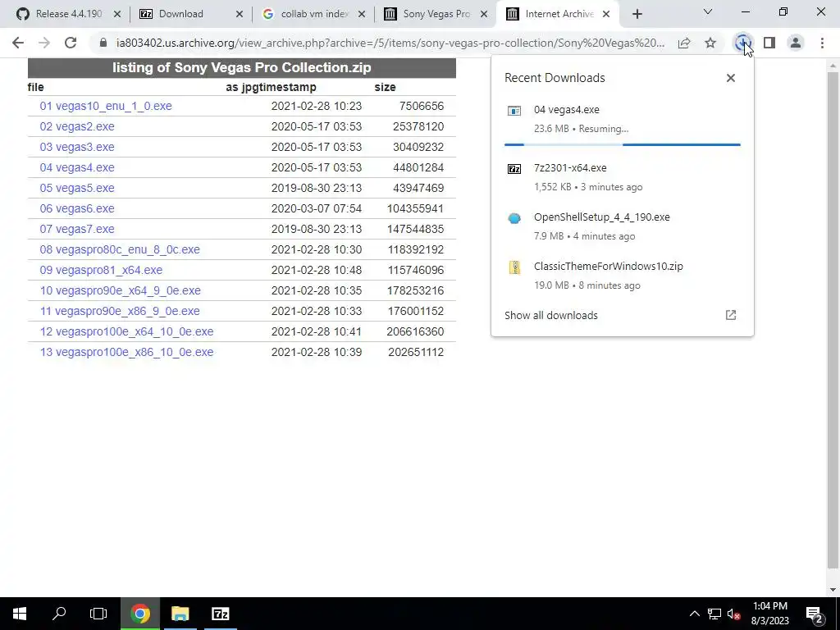Open Task View on taskbar
Viewport: 840px width, 630px height.
click(98, 614)
